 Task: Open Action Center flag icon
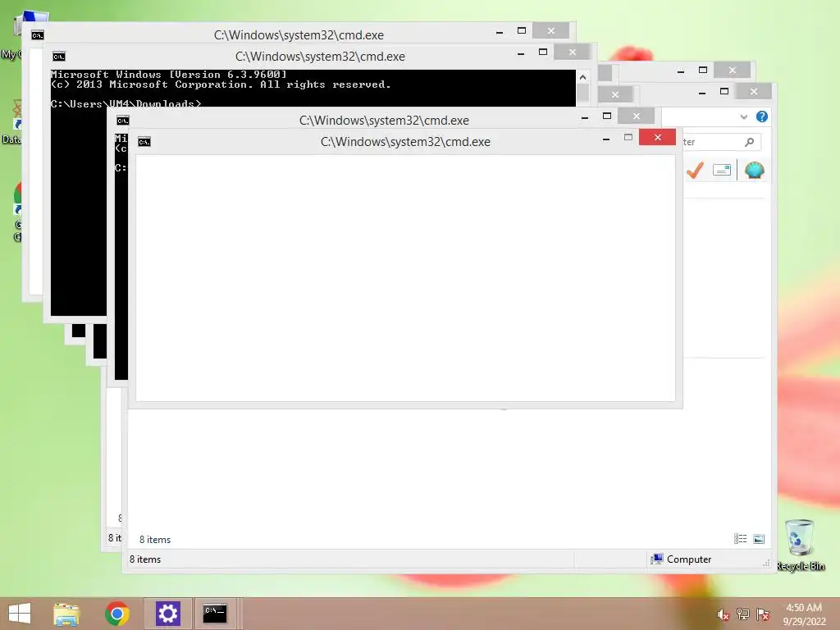[763, 614]
